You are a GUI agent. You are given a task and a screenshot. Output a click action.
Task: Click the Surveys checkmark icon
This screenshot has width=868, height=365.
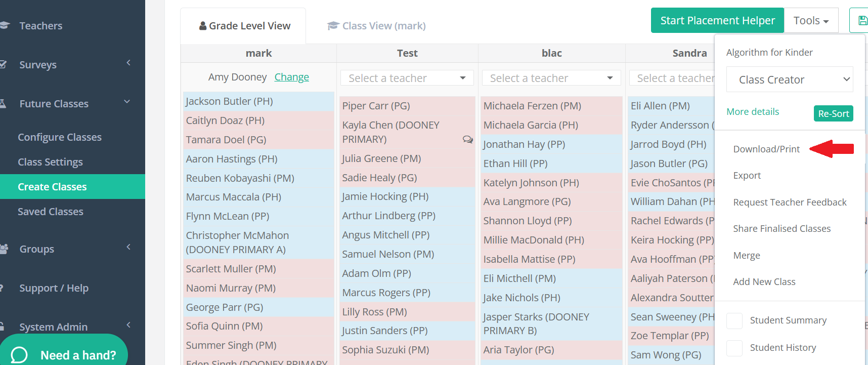4,64
